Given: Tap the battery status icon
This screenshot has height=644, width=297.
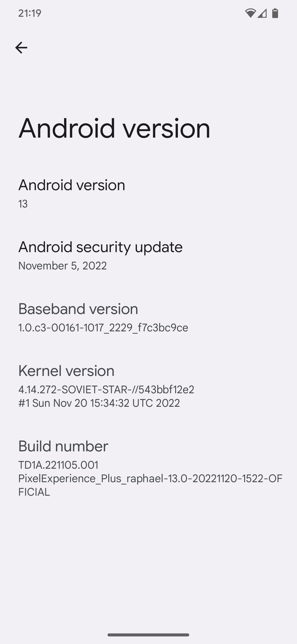Looking at the screenshot, I should [275, 13].
